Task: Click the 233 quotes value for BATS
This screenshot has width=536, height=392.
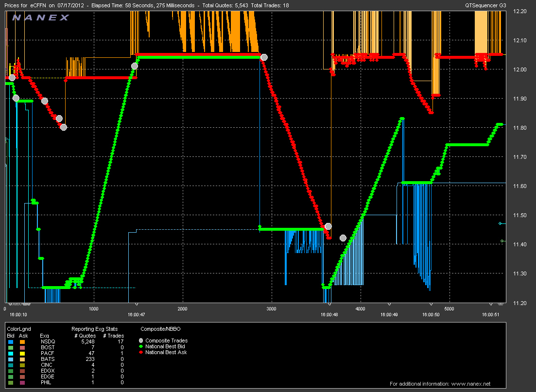Action: pyautogui.click(x=90, y=359)
